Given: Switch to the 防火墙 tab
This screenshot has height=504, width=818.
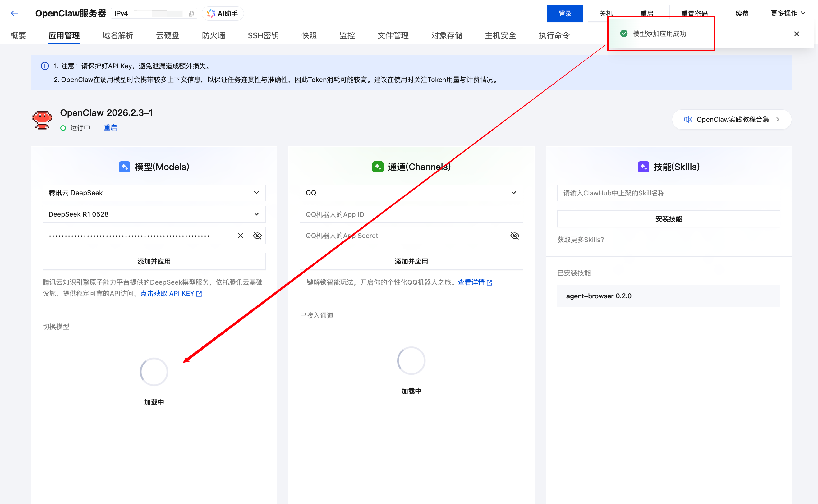Looking at the screenshot, I should (x=213, y=35).
